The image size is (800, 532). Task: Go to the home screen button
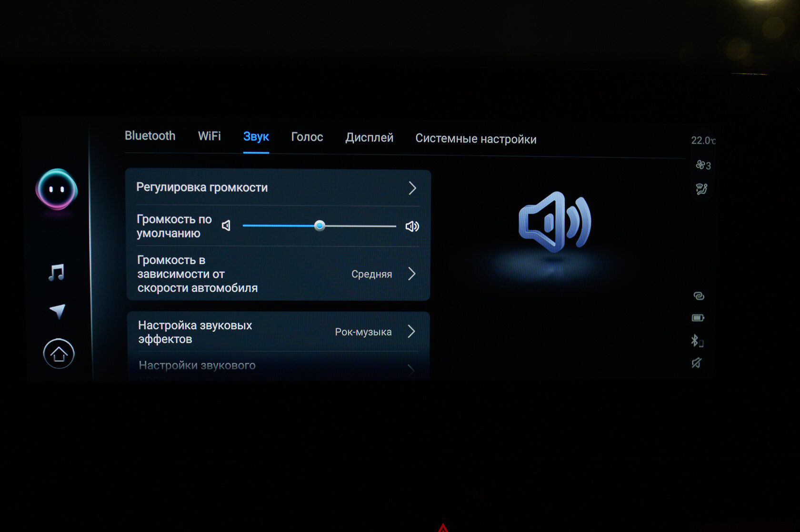tap(59, 354)
